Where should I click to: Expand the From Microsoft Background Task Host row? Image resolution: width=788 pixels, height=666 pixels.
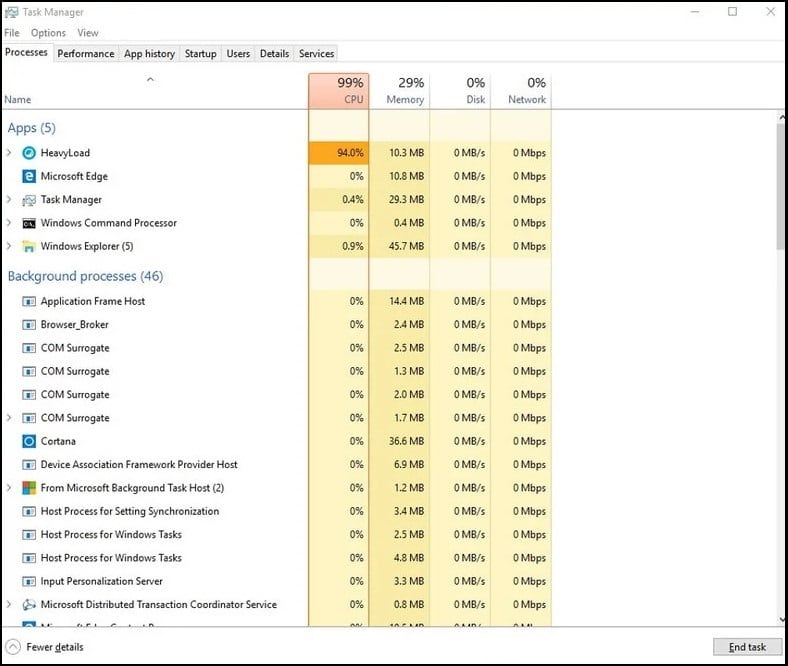[x=9, y=488]
